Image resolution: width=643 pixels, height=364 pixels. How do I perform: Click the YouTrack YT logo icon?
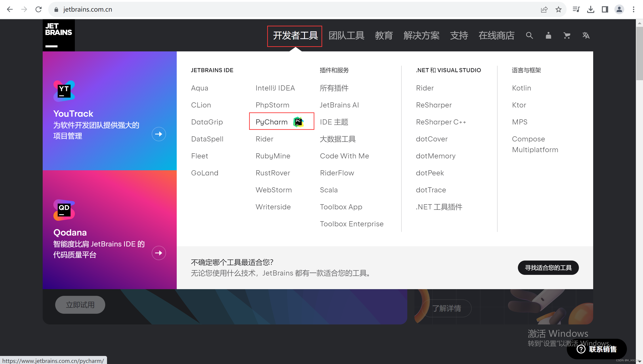click(x=64, y=91)
